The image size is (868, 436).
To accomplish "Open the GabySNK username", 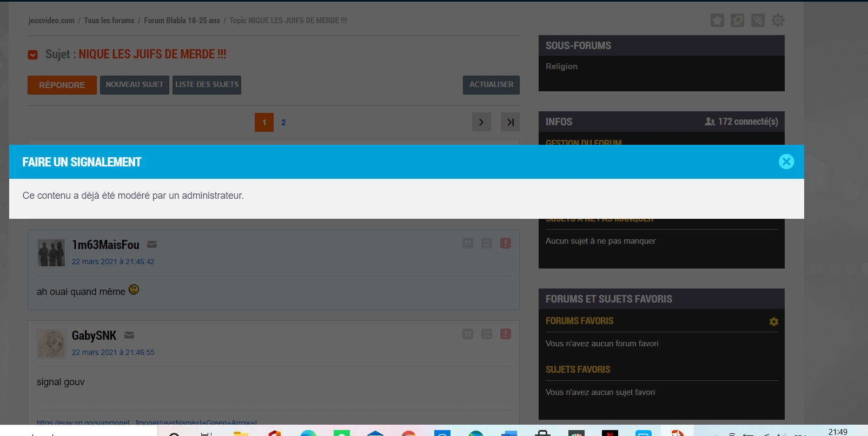I will tap(94, 336).
